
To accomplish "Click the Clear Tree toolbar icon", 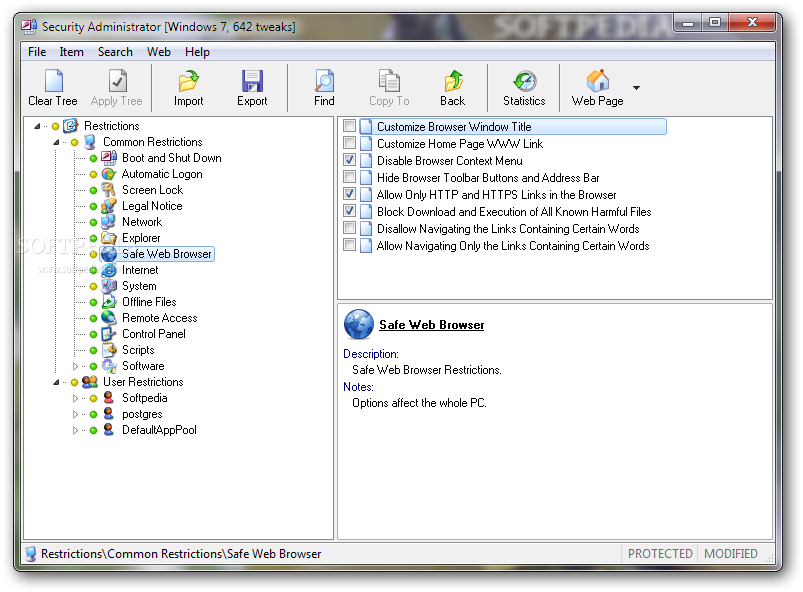I will point(53,80).
